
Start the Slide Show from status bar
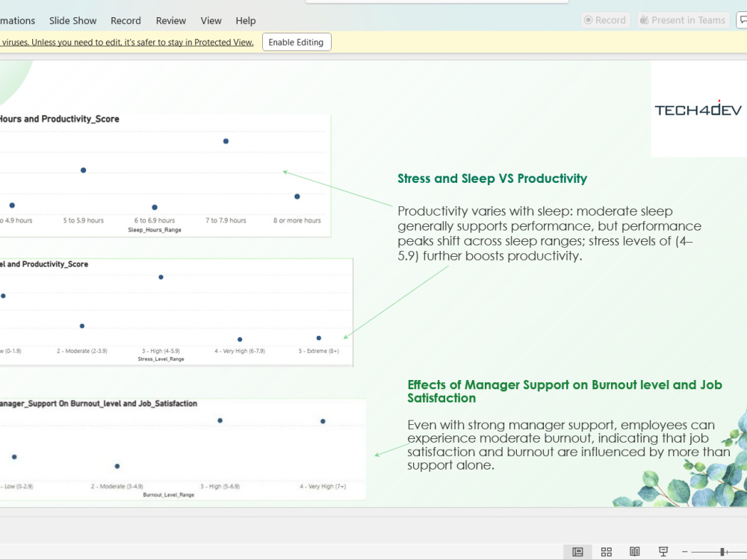pyautogui.click(x=663, y=552)
